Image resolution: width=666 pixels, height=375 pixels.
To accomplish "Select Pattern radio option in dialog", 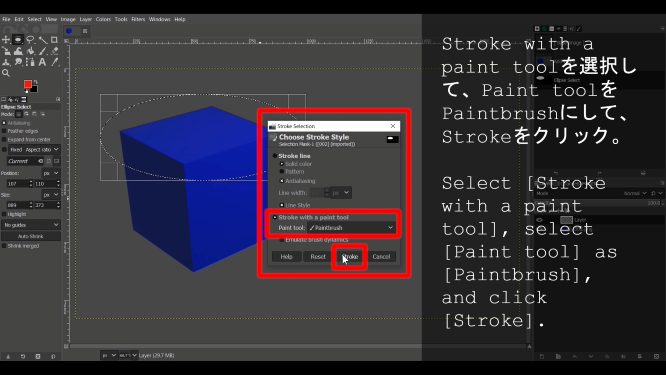I will coord(282,172).
